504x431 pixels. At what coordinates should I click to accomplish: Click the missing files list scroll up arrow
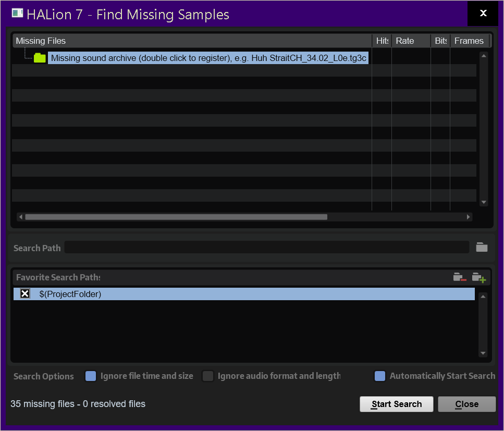coord(484,56)
